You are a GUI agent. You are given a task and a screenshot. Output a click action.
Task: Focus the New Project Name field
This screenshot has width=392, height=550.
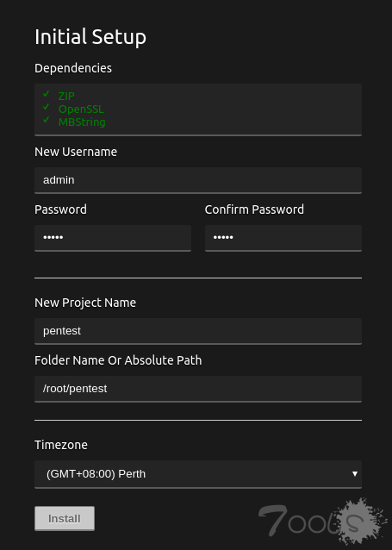198,331
